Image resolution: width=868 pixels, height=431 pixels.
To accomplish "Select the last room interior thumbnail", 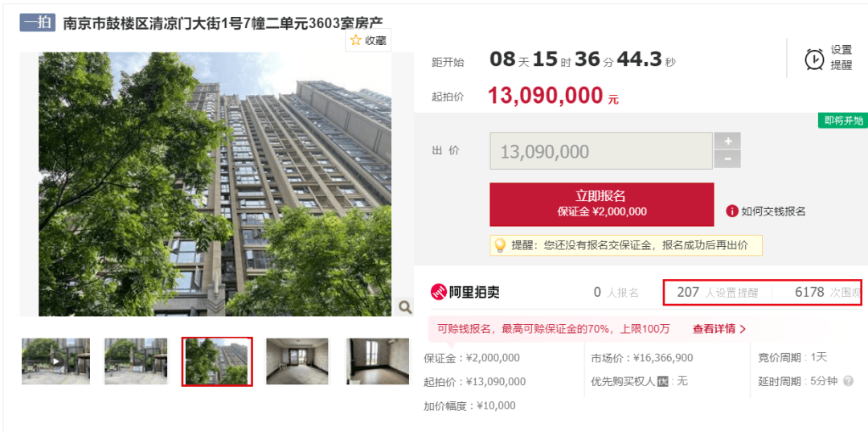I will coord(378,361).
